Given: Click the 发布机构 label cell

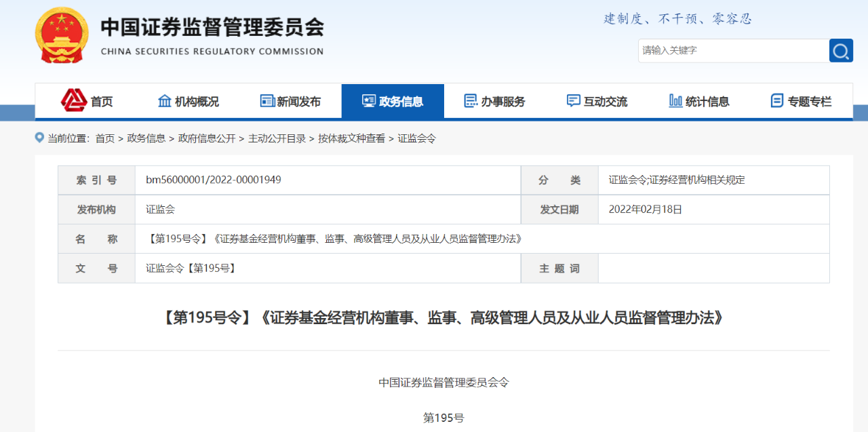Looking at the screenshot, I should coord(96,210).
